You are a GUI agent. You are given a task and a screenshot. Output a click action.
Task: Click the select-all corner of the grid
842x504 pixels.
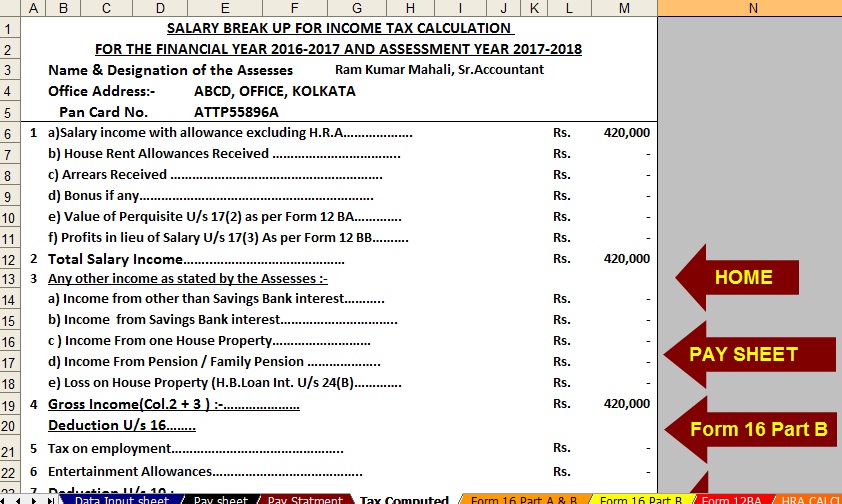point(10,8)
